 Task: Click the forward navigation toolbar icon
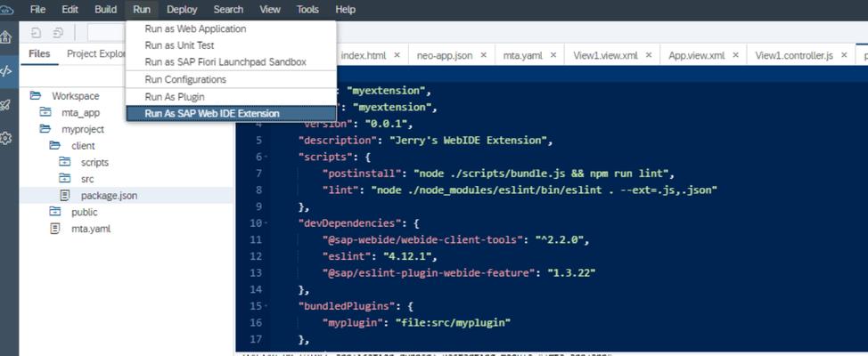(58, 33)
